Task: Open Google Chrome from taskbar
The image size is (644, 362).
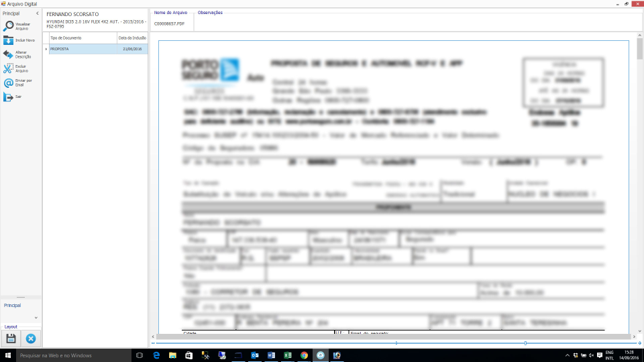Action: pyautogui.click(x=304, y=355)
